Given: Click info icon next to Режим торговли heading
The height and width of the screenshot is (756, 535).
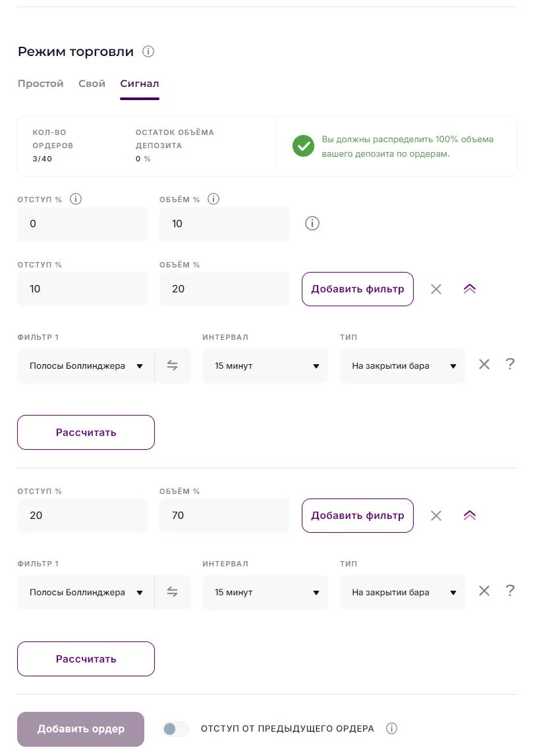Looking at the screenshot, I should click(148, 51).
